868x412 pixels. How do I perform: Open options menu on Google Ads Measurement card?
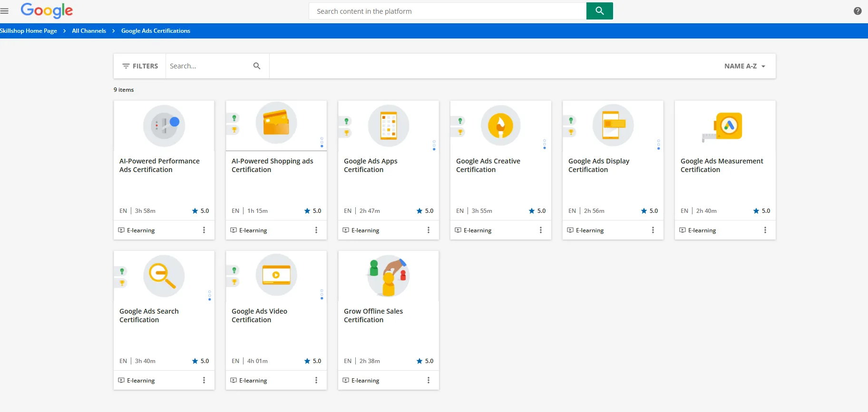coord(765,230)
